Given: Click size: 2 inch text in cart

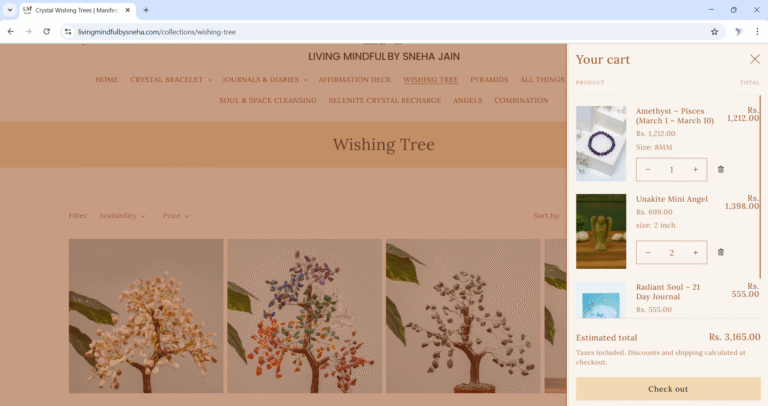Looking at the screenshot, I should click(655, 225).
